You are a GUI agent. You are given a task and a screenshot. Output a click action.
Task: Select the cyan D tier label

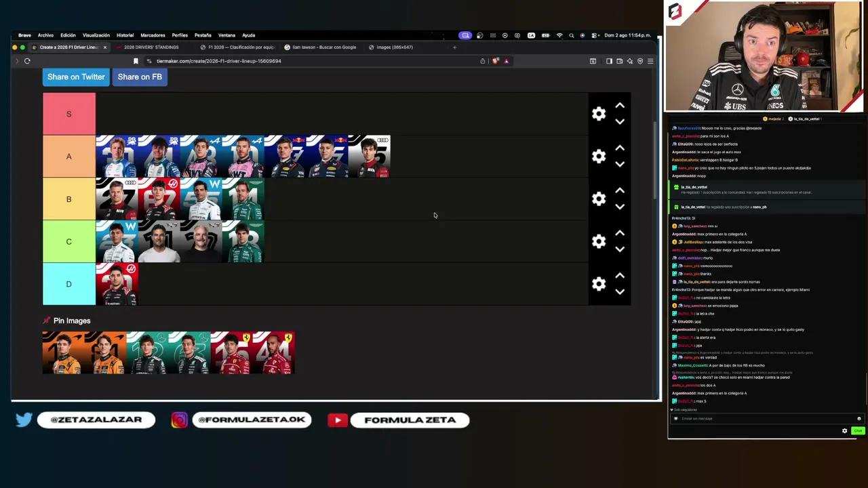click(68, 284)
